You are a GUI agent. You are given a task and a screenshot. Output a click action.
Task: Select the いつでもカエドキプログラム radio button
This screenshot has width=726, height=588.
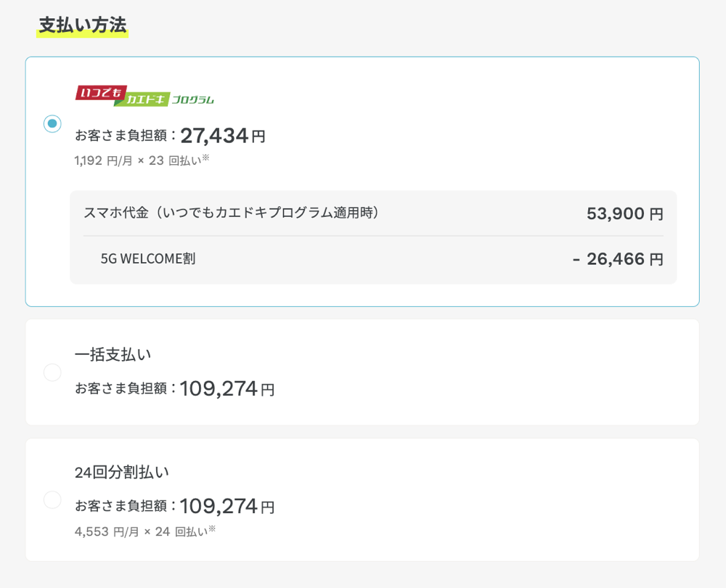52,124
